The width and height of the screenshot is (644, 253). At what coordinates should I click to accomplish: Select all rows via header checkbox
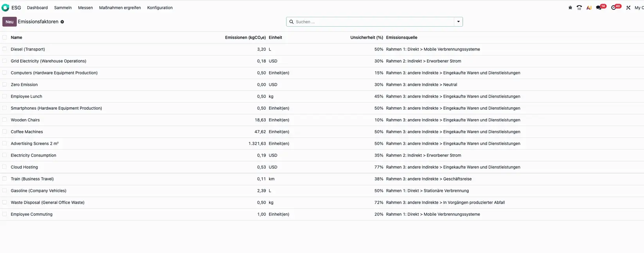[5, 38]
